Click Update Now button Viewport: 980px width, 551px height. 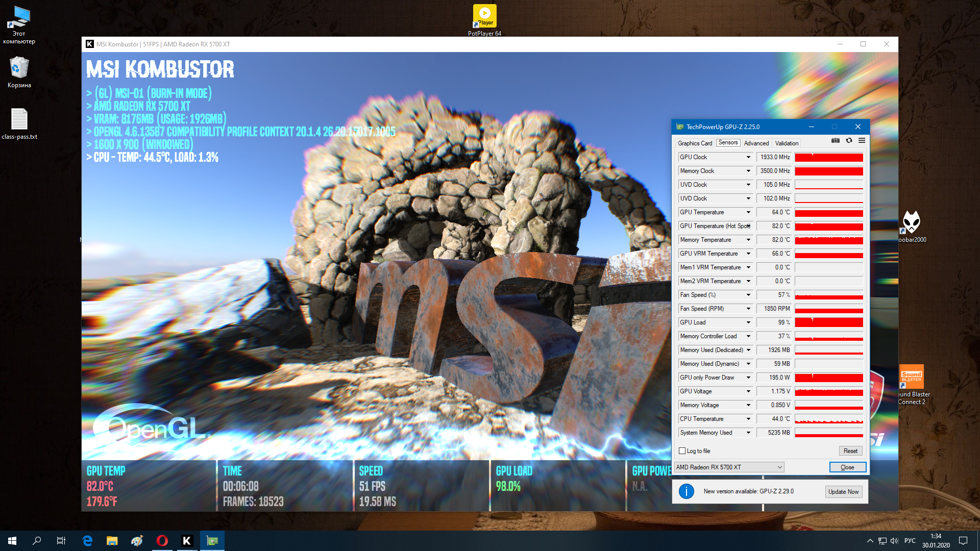pos(843,492)
